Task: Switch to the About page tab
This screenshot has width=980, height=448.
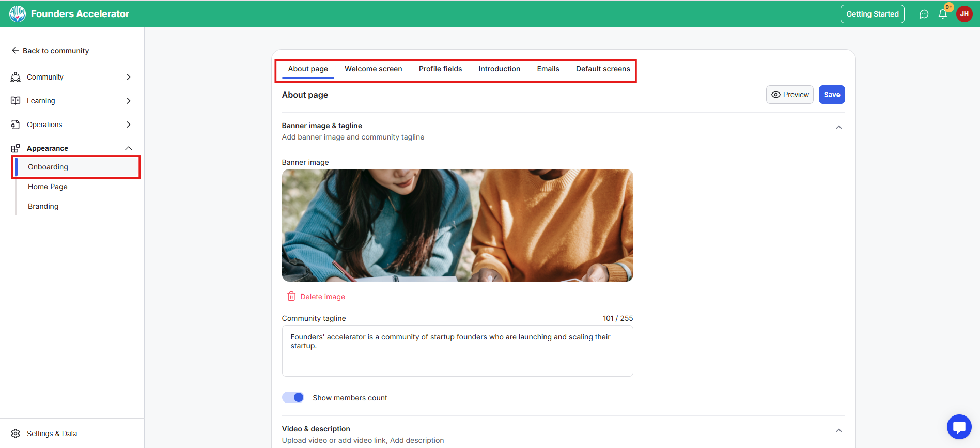Action: [308, 69]
